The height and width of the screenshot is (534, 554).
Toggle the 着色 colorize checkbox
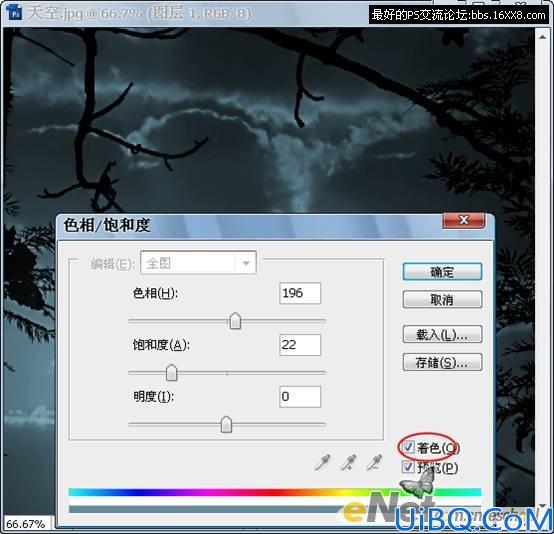(x=409, y=447)
